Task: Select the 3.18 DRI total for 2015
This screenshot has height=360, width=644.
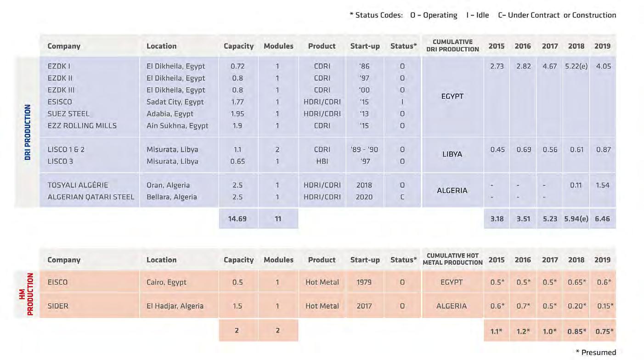Action: coord(497,219)
